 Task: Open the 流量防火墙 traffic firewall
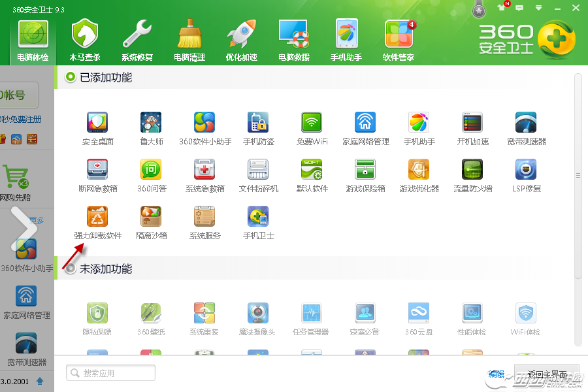pyautogui.click(x=472, y=170)
